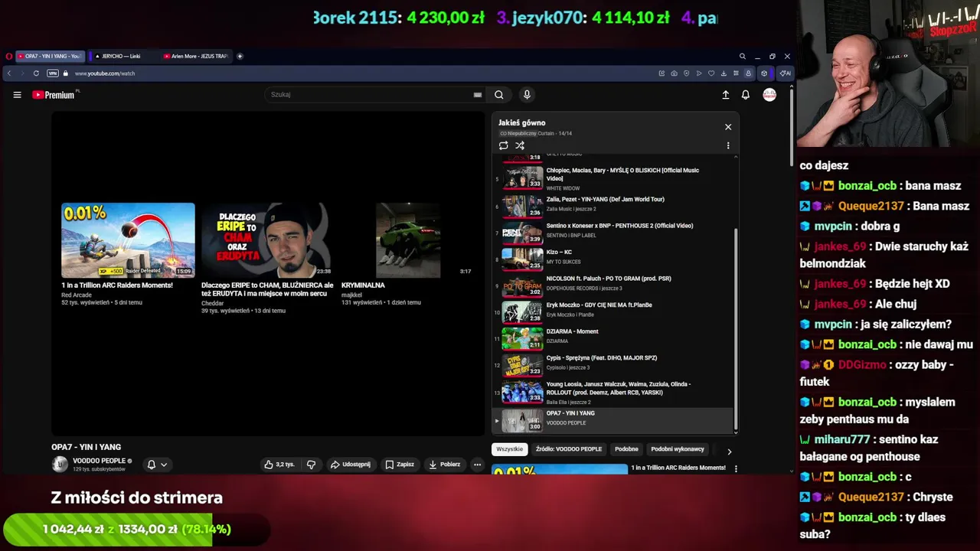
Task: Open Kizo – KC thumbnail in playlist
Action: pos(522,258)
